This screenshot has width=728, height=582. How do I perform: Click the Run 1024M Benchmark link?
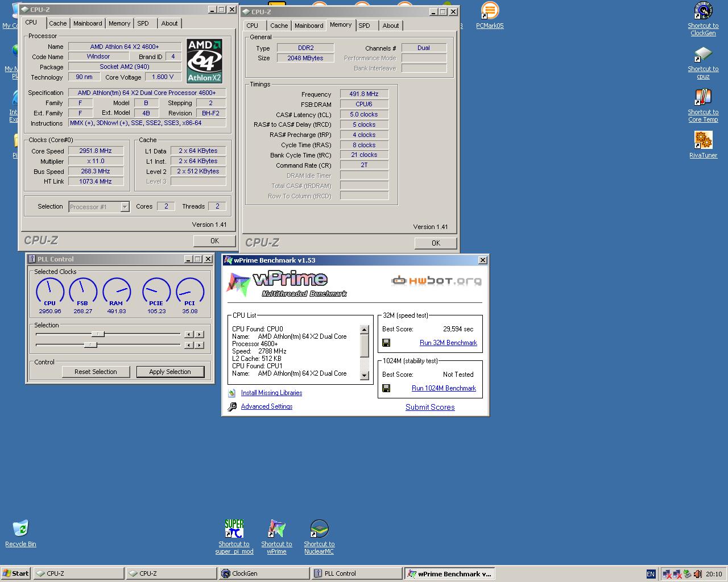pos(444,388)
